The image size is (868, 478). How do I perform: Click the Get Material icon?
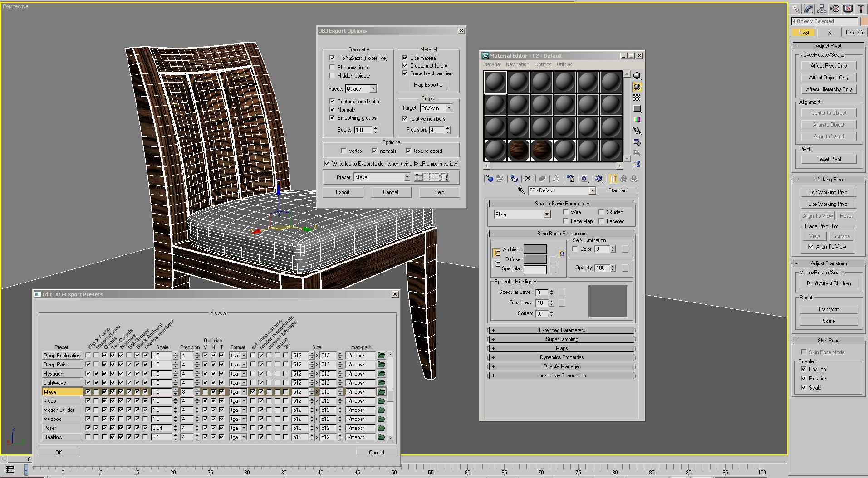coord(489,179)
